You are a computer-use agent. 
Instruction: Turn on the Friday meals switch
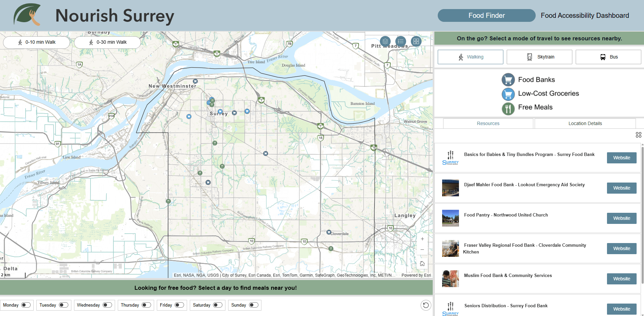(179, 305)
